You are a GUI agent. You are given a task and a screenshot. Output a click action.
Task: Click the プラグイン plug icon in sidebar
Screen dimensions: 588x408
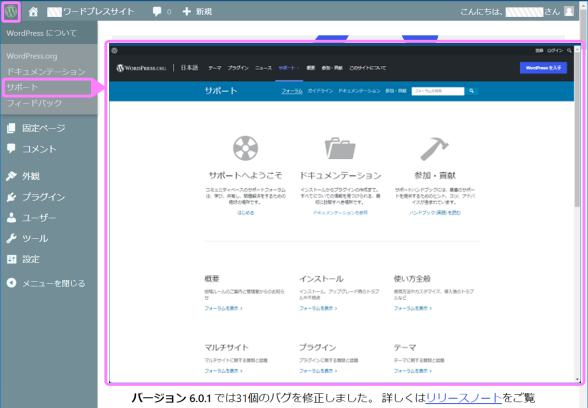tap(11, 196)
